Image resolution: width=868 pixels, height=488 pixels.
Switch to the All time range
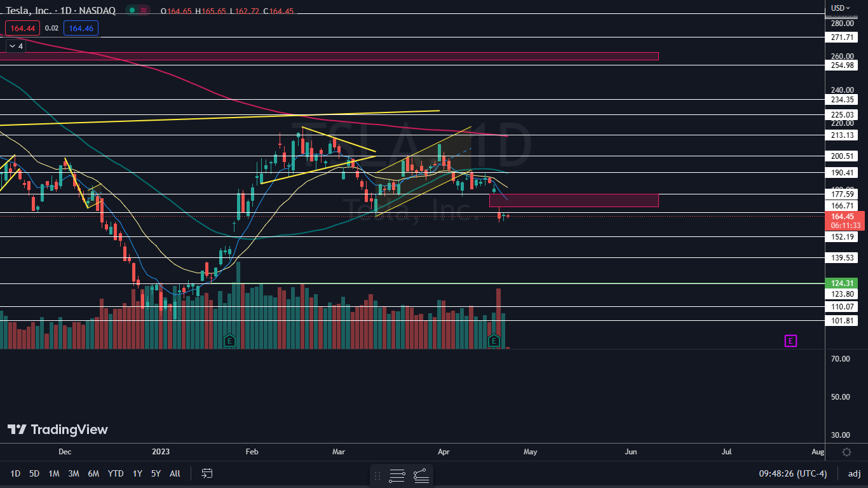175,473
